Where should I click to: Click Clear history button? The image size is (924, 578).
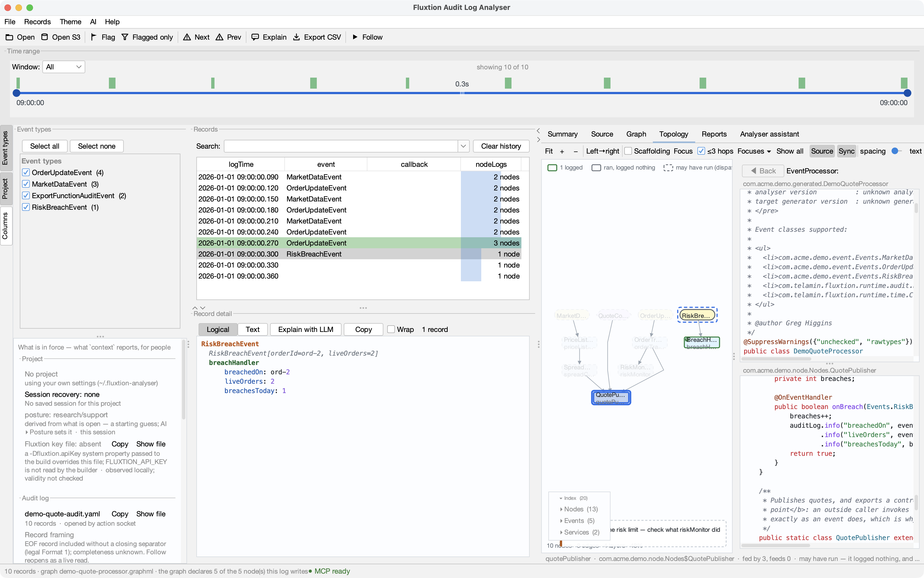click(x=501, y=146)
